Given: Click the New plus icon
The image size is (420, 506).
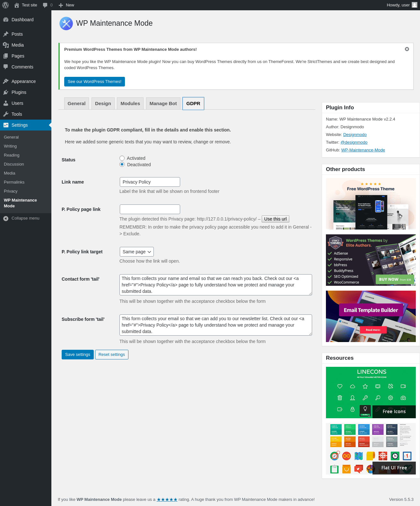Looking at the screenshot, I should [61, 5].
